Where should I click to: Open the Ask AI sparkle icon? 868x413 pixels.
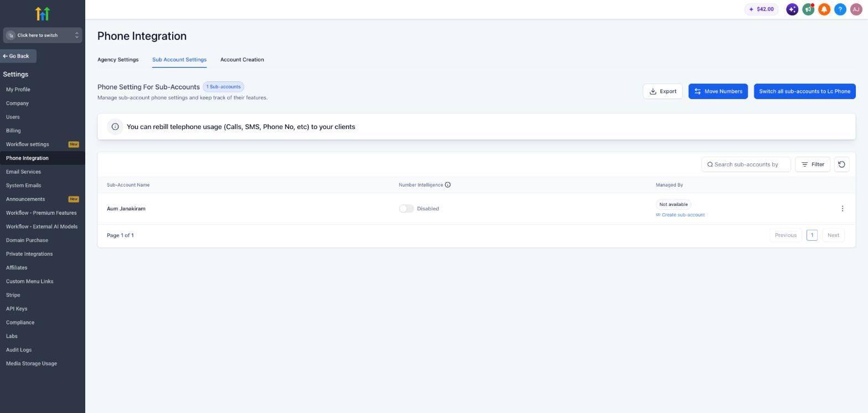click(792, 9)
